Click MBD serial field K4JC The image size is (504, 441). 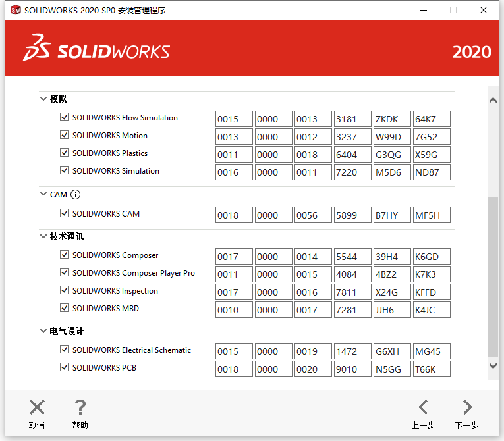point(432,309)
